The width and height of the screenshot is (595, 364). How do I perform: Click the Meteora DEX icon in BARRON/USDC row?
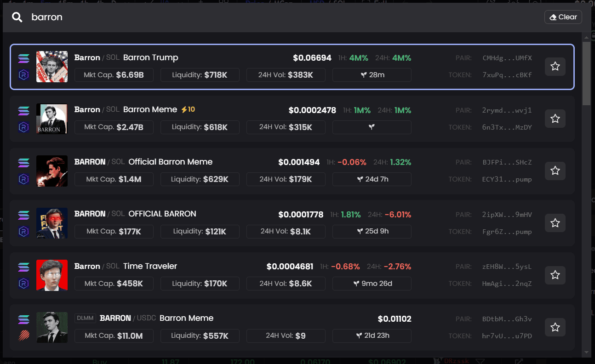pos(23,336)
